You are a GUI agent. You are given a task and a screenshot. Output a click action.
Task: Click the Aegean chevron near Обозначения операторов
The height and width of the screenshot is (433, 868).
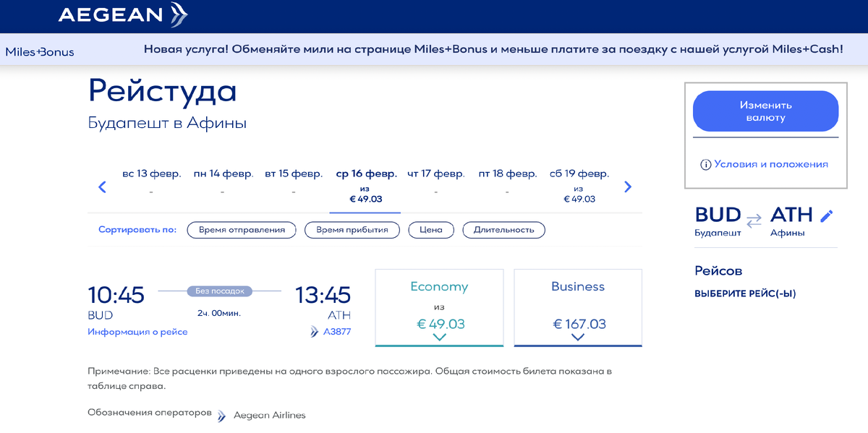point(221,415)
